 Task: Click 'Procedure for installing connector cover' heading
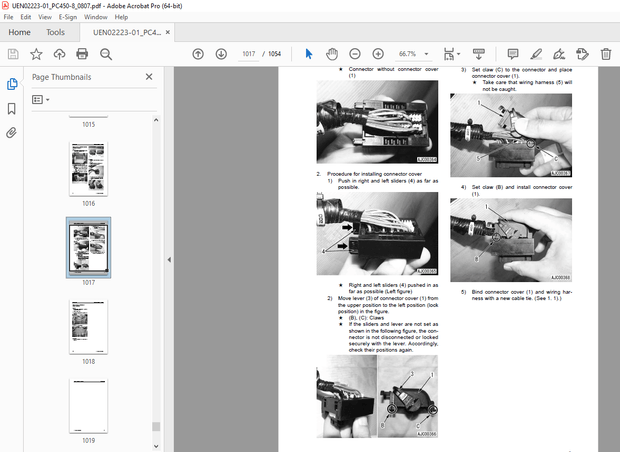click(x=374, y=174)
